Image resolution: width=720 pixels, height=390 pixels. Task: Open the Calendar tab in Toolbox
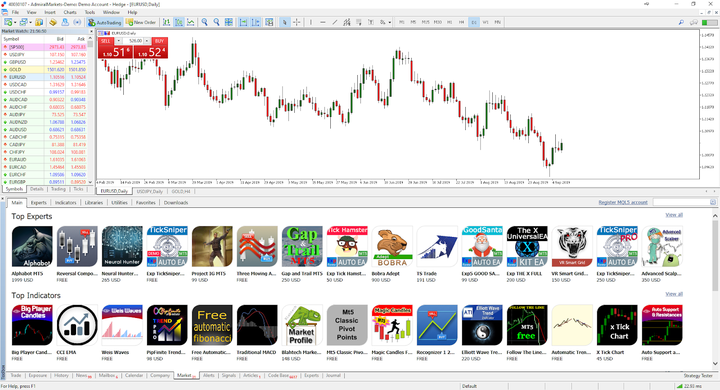pyautogui.click(x=134, y=376)
